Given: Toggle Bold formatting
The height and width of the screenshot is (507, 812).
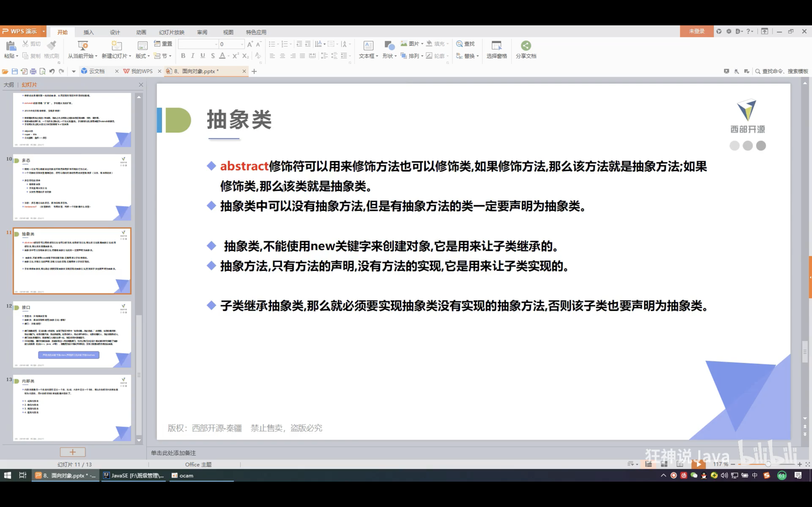Looking at the screenshot, I should pyautogui.click(x=183, y=56).
